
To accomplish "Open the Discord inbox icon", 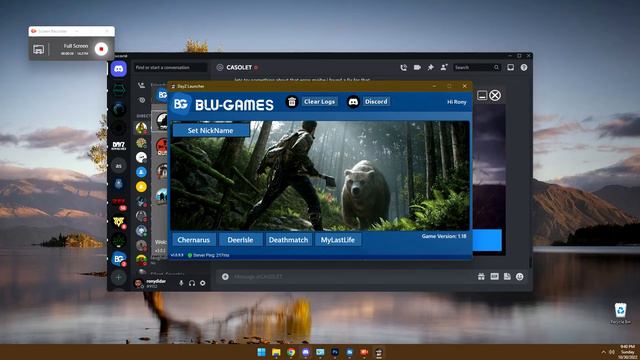I will (511, 67).
